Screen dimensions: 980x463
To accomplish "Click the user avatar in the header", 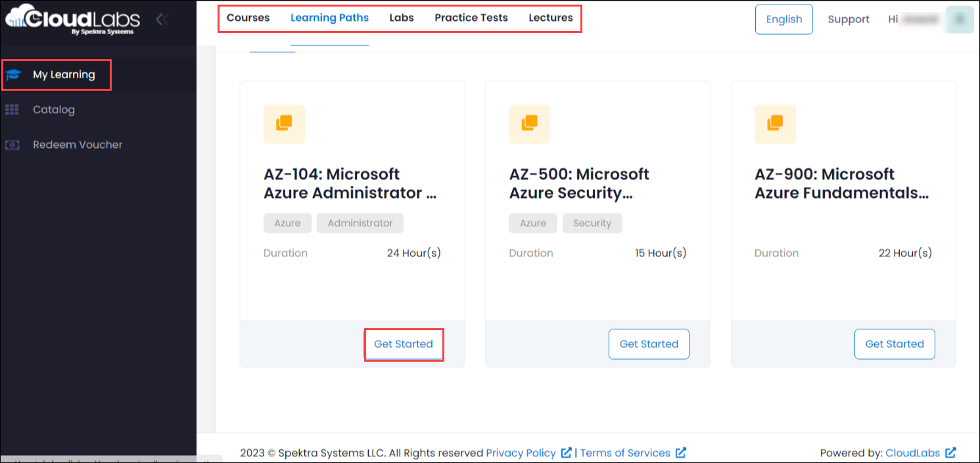I will (960, 19).
